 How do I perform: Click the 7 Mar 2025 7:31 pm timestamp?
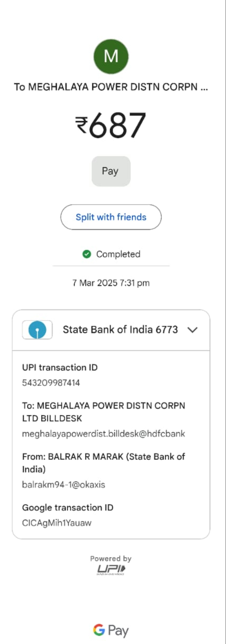pyautogui.click(x=111, y=283)
